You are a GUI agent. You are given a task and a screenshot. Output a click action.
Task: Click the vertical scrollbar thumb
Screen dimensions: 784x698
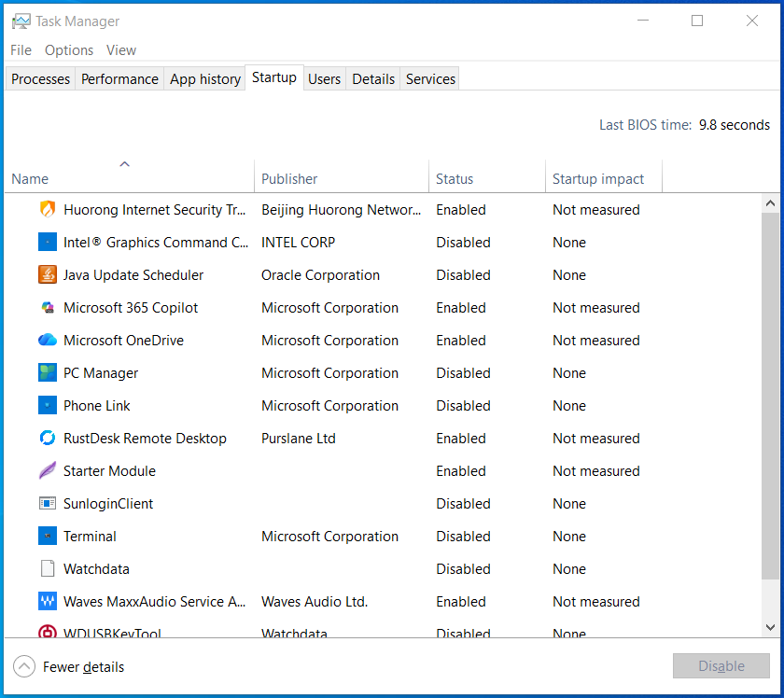click(x=770, y=396)
